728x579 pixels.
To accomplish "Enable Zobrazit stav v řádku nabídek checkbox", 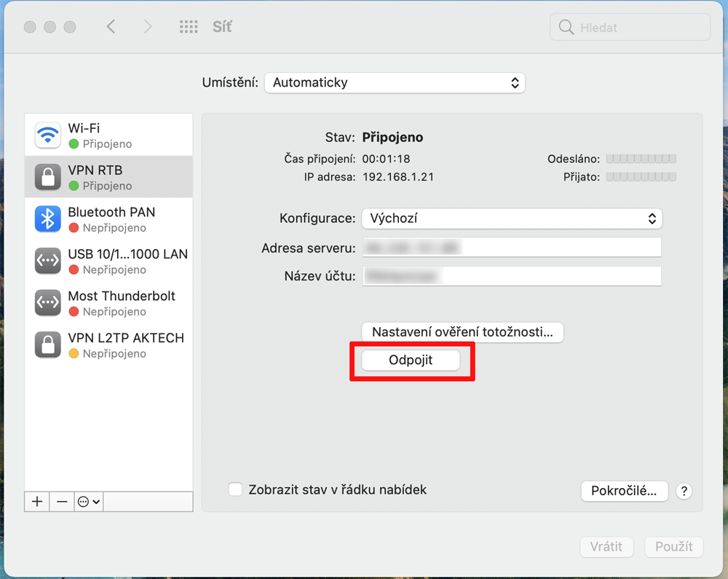I will 235,489.
